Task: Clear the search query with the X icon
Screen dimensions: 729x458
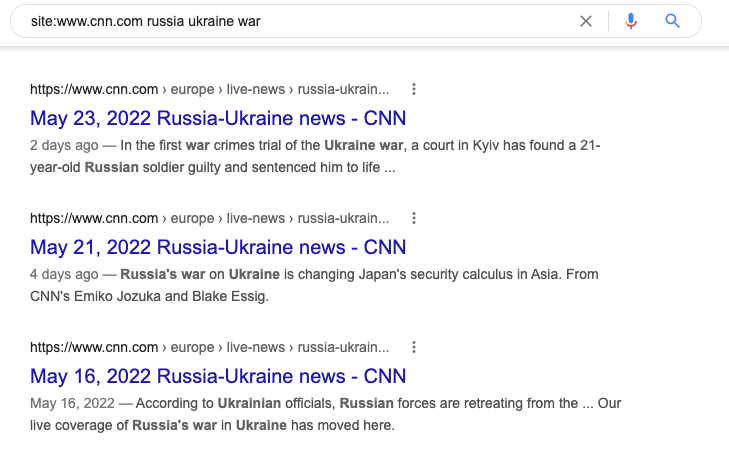Action: pos(586,21)
